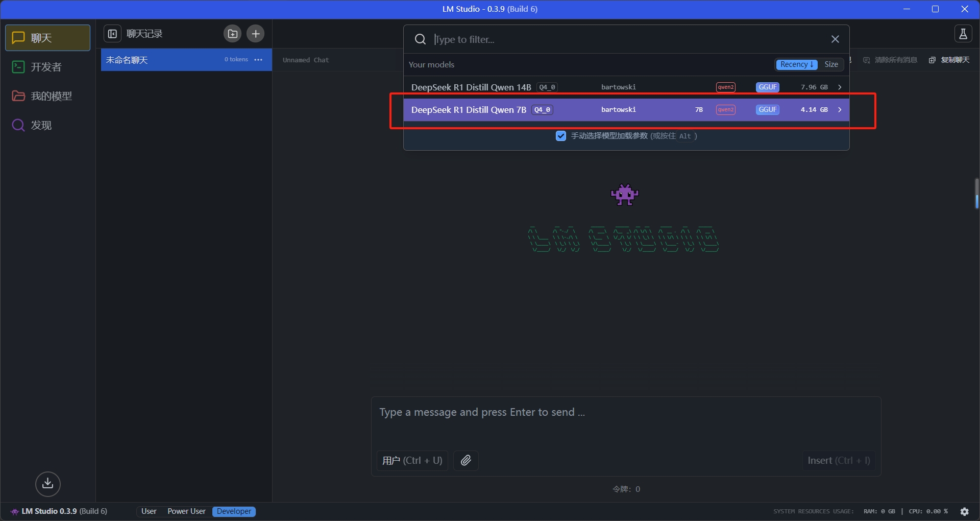Sort models by Recency

pyautogui.click(x=797, y=64)
